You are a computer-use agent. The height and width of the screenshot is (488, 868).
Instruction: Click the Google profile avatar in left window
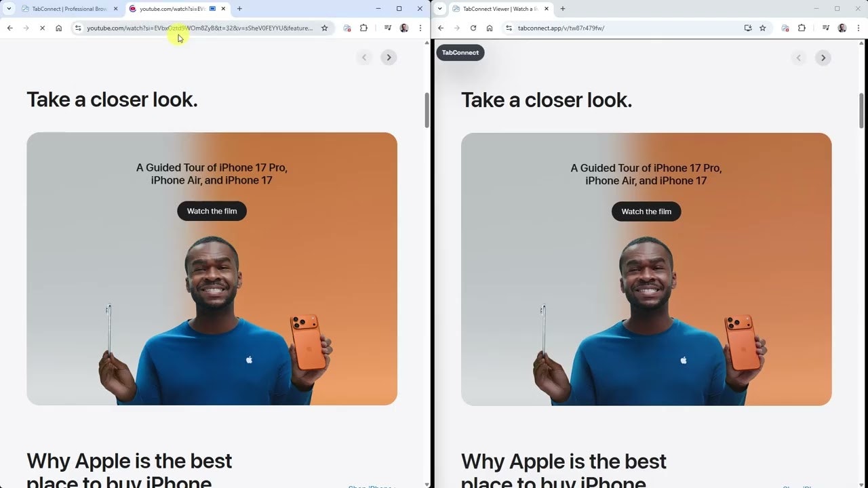click(x=404, y=28)
